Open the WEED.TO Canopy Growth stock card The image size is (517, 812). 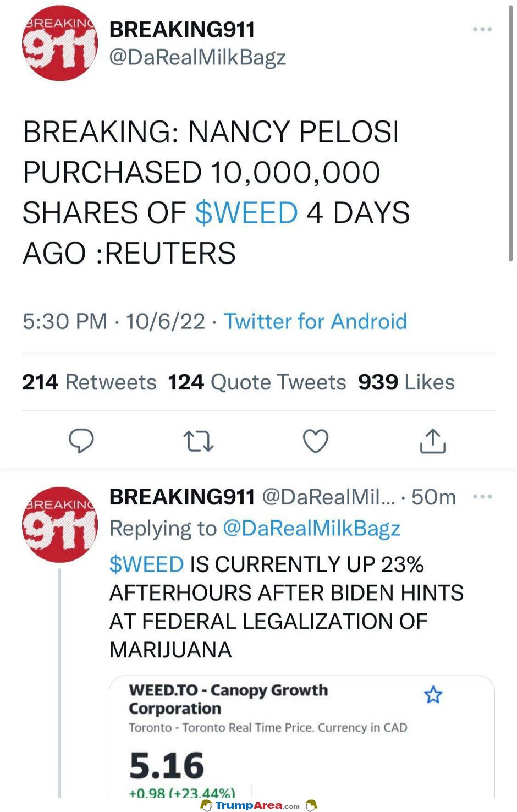point(302,737)
